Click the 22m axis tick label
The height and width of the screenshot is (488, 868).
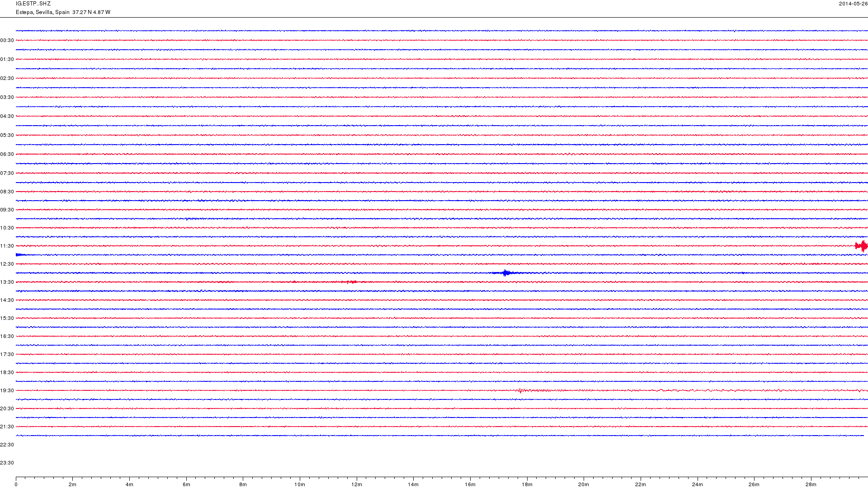[x=641, y=485]
